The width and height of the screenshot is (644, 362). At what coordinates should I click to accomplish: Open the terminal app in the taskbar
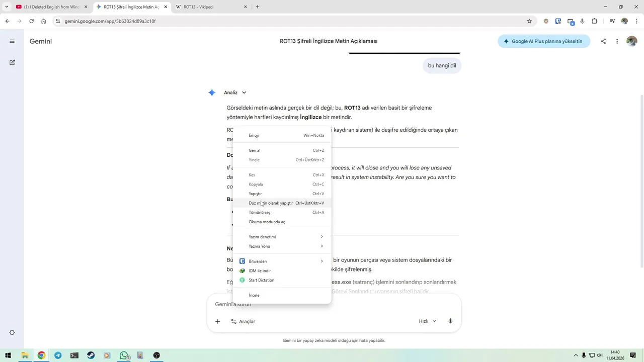pyautogui.click(x=74, y=355)
